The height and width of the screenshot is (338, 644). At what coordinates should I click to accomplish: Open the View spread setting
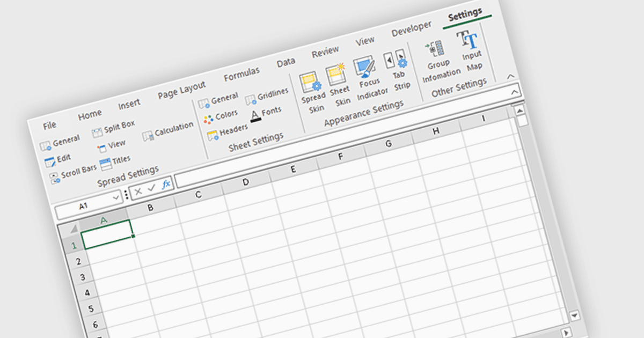click(x=111, y=145)
